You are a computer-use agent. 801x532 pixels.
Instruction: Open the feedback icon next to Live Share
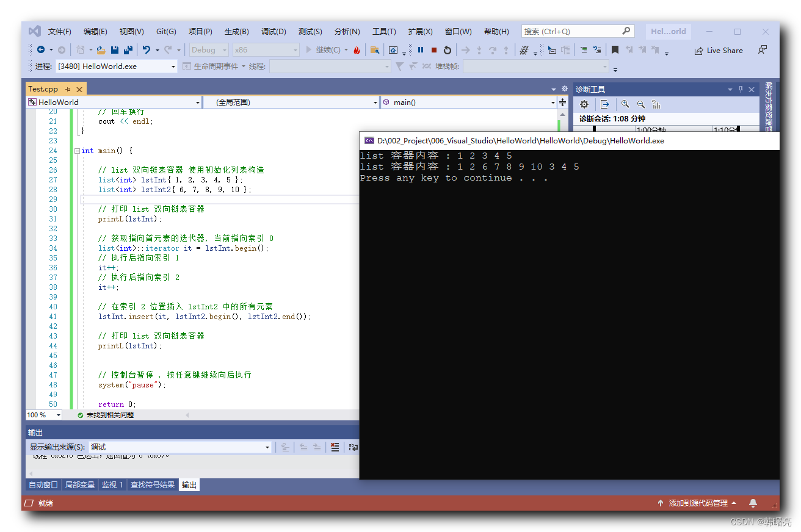[x=763, y=50]
